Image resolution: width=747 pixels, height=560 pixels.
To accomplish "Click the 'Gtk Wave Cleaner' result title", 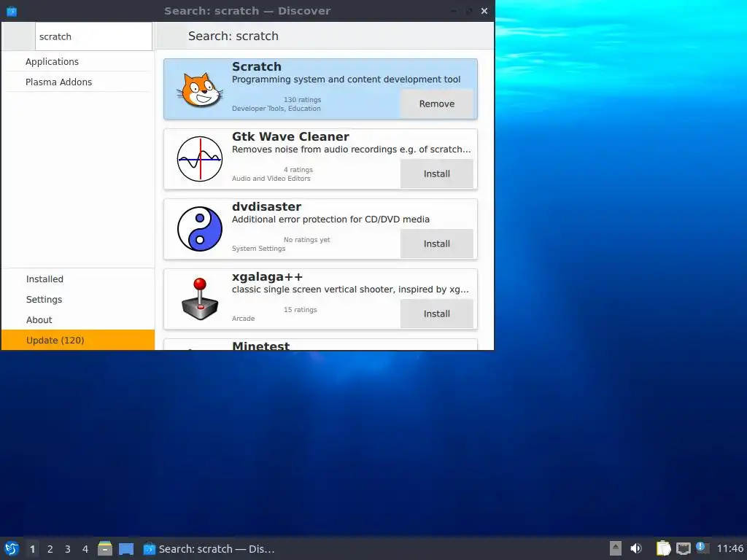I will (x=290, y=136).
